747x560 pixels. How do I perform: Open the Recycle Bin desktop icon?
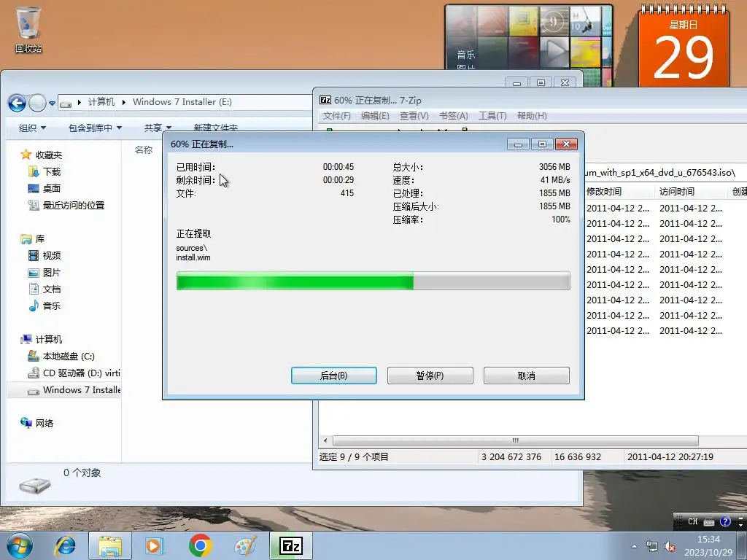coord(28,28)
